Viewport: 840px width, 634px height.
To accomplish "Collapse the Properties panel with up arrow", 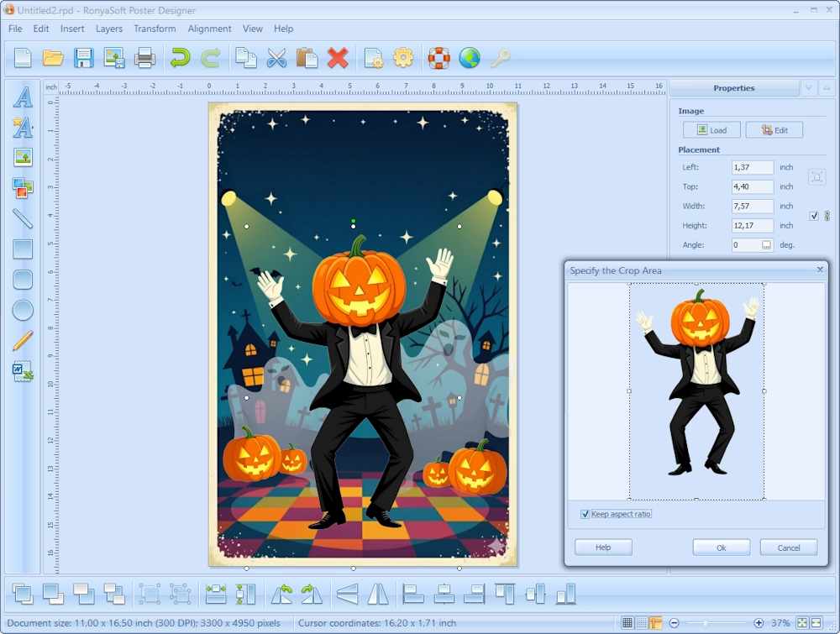I will [x=827, y=87].
